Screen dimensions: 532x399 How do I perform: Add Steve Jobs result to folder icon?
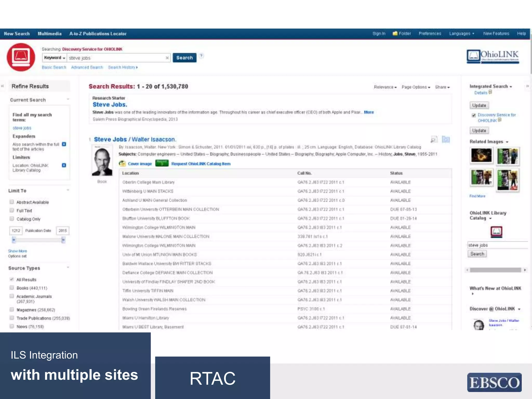pyautogui.click(x=446, y=139)
